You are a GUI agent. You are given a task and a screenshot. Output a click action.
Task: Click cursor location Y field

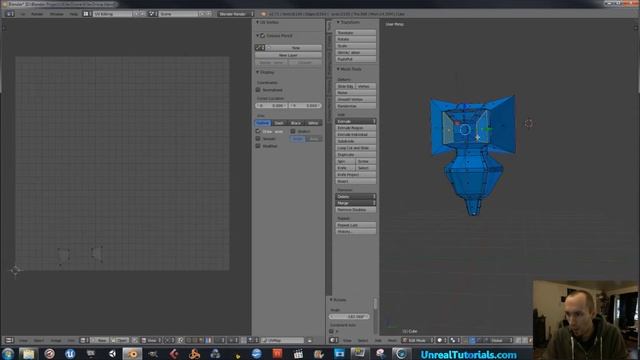305,105
